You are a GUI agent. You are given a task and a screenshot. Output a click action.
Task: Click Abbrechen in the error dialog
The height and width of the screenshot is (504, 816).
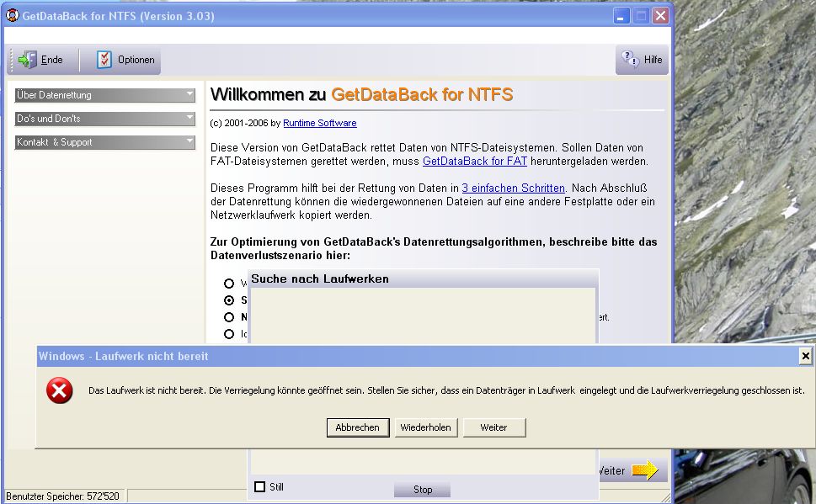point(358,427)
